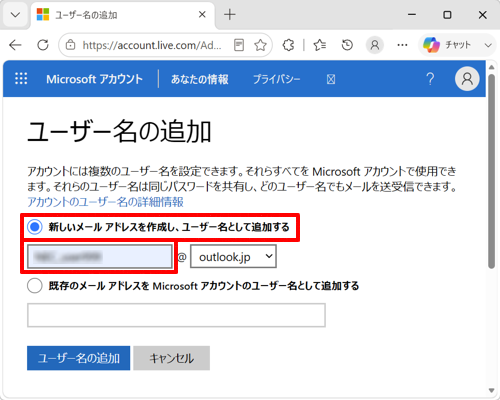
Task: View site information lock icon
Action: [x=70, y=45]
